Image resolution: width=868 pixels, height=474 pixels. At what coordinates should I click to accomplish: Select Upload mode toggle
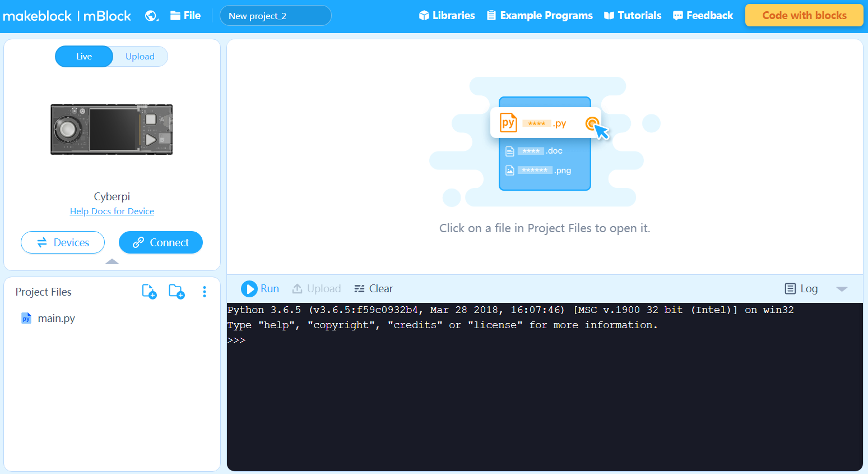(x=140, y=57)
